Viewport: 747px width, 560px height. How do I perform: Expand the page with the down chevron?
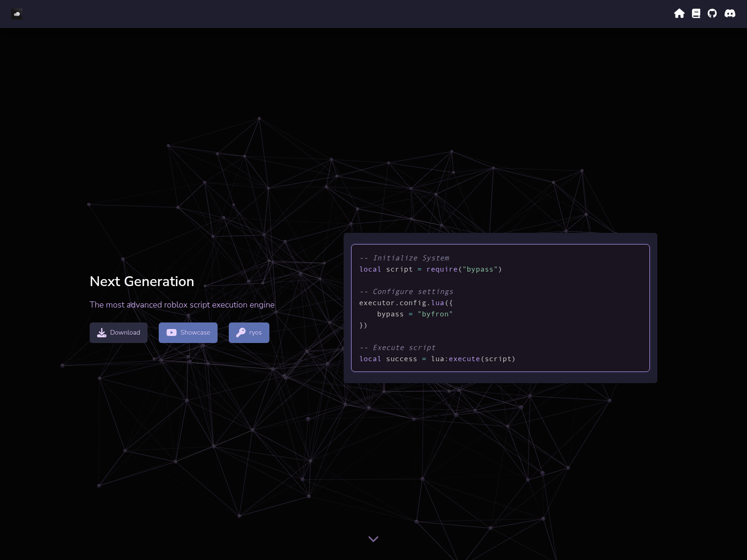click(x=373, y=539)
